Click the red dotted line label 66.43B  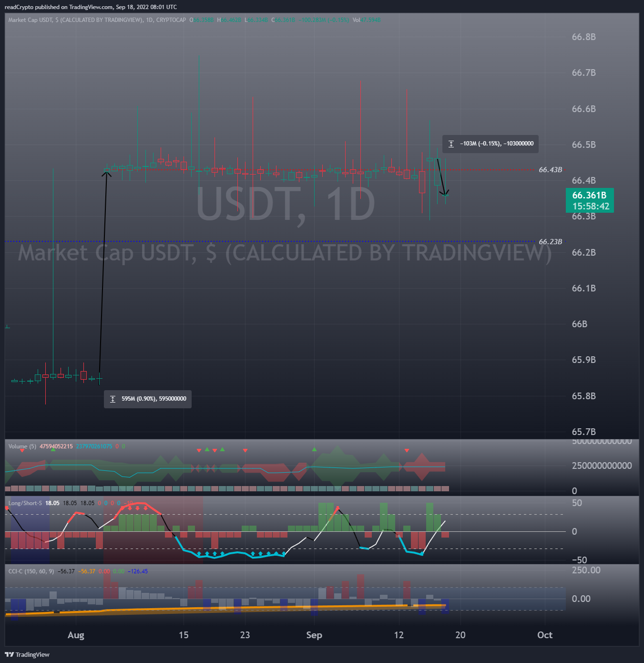point(550,169)
